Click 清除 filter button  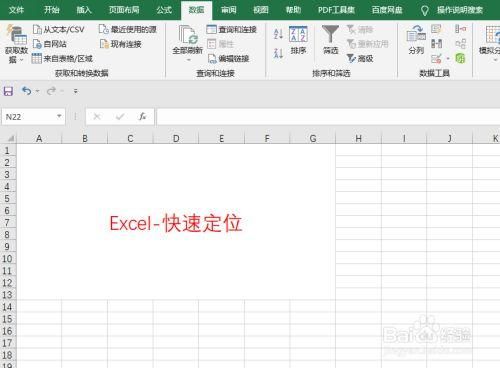coord(360,29)
